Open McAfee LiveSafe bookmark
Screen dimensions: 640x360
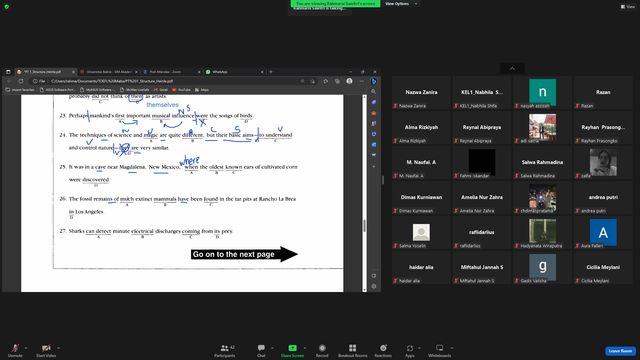(134, 90)
